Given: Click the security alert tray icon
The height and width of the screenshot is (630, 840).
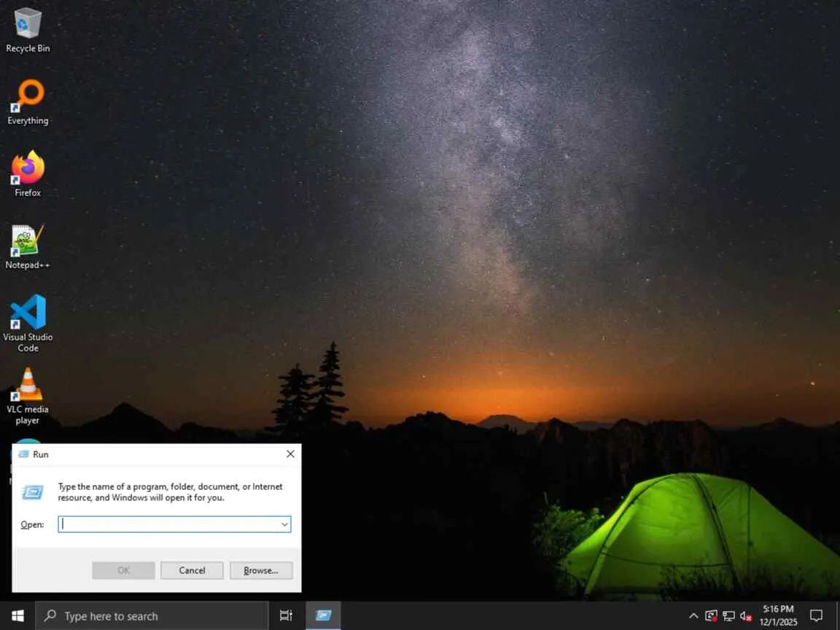Looking at the screenshot, I should [711, 616].
